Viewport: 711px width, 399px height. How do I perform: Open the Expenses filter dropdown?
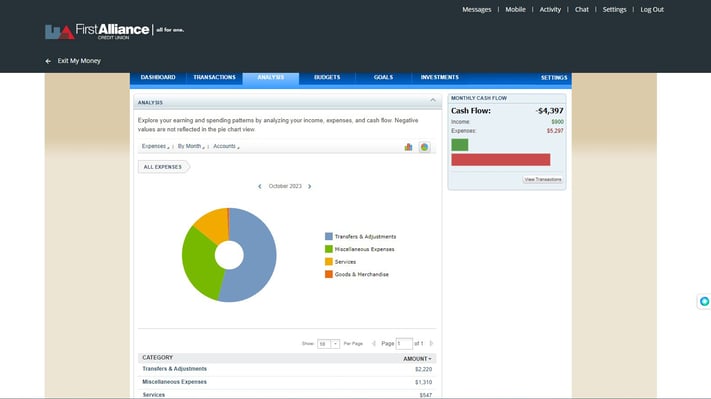tap(155, 146)
